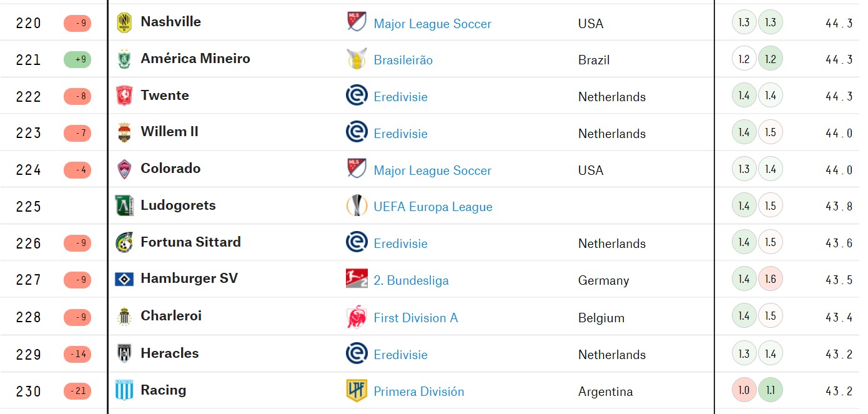Click the 2. Bundesliga league logo
Viewport: 868px width, 414px height.
coord(357,279)
